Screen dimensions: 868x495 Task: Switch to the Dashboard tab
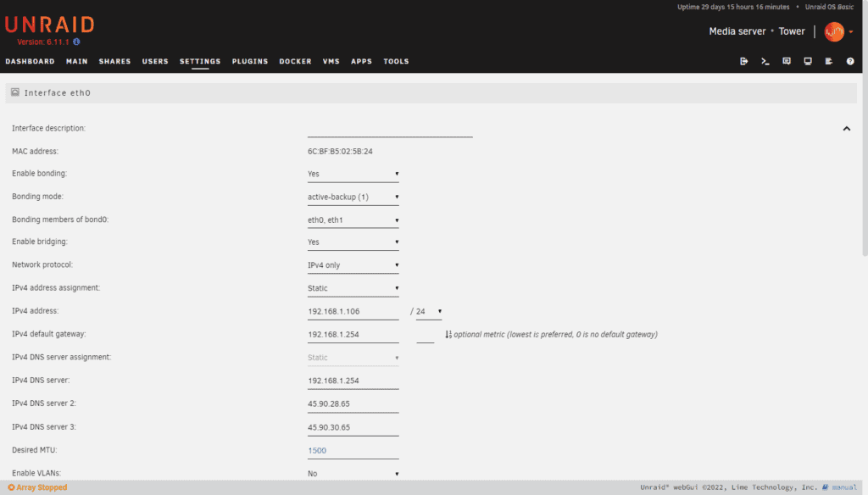[30, 61]
